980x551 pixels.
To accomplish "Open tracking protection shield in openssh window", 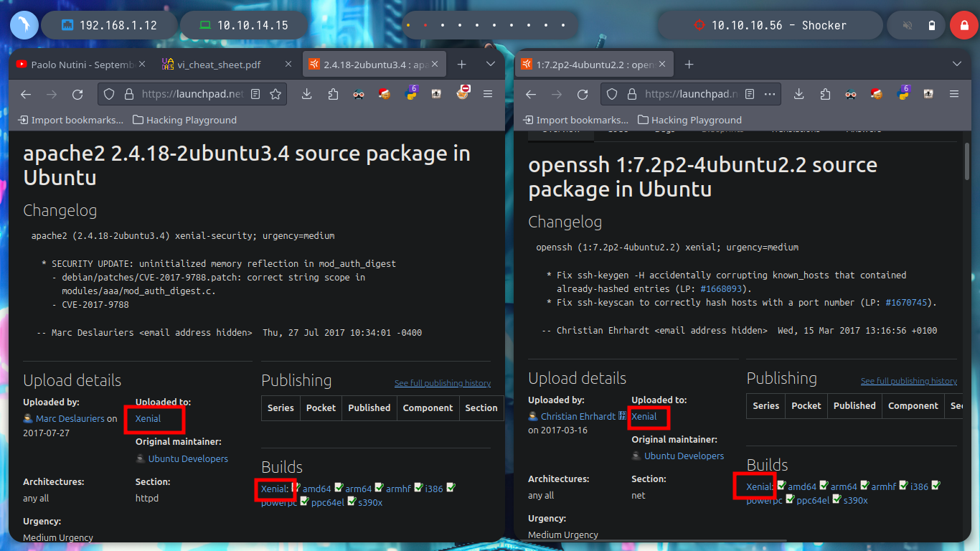I will click(x=613, y=94).
